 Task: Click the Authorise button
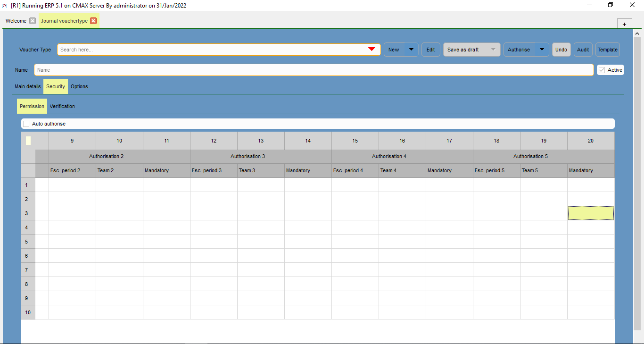tap(519, 50)
